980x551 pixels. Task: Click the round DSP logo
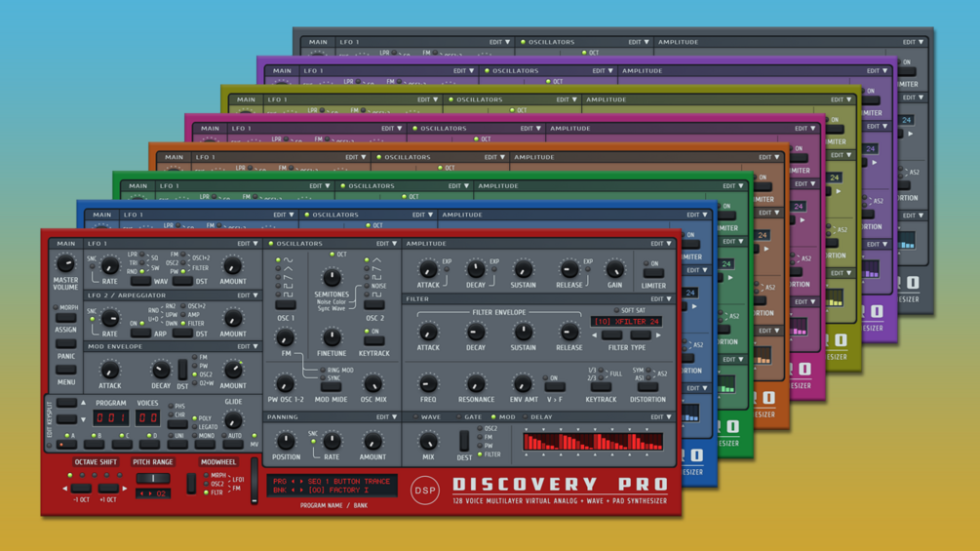tap(425, 491)
